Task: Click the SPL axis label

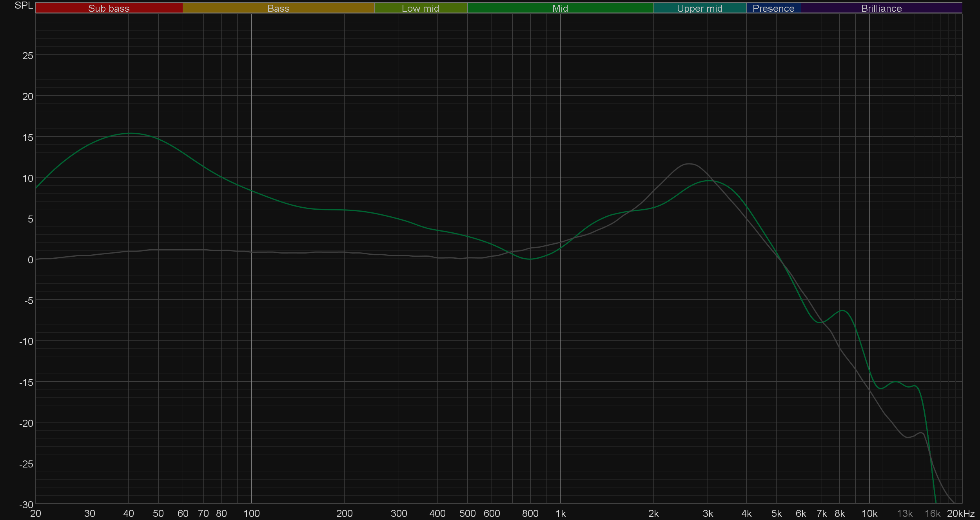Action: coord(24,5)
